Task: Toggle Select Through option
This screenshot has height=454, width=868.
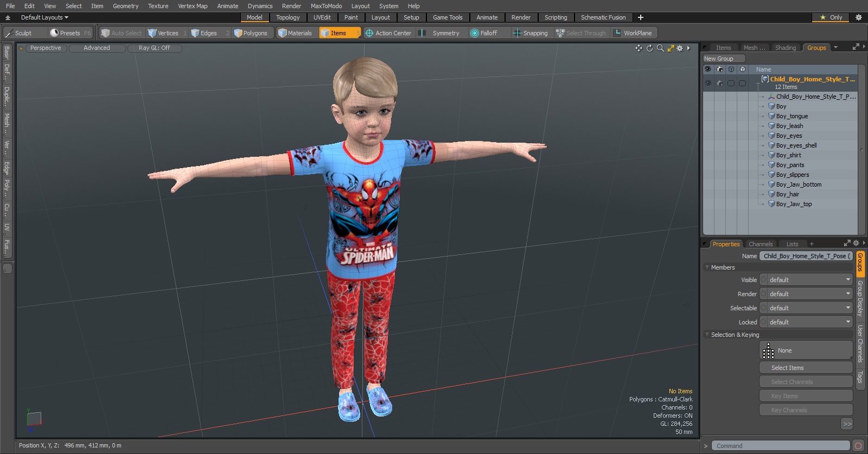Action: click(x=581, y=33)
